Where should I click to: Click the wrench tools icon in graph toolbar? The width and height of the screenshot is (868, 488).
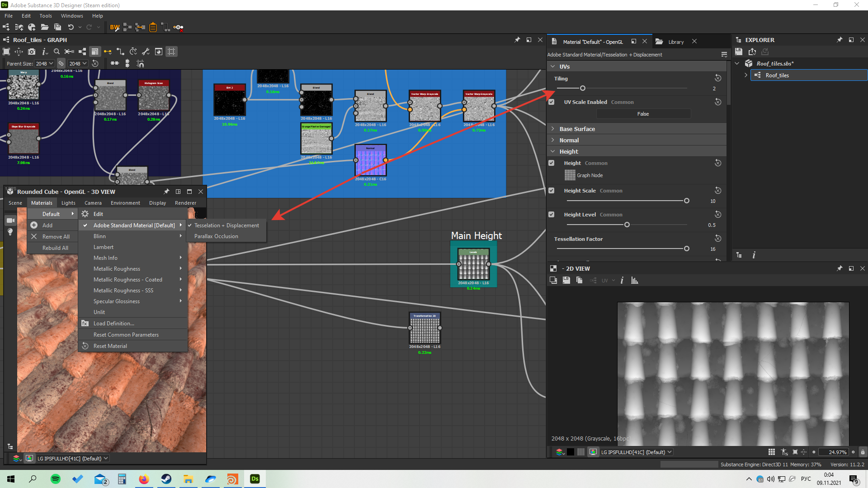[x=146, y=52]
